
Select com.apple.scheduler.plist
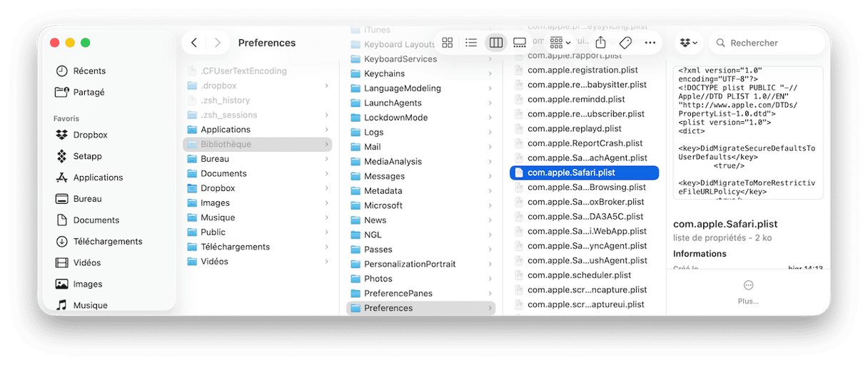(x=580, y=275)
